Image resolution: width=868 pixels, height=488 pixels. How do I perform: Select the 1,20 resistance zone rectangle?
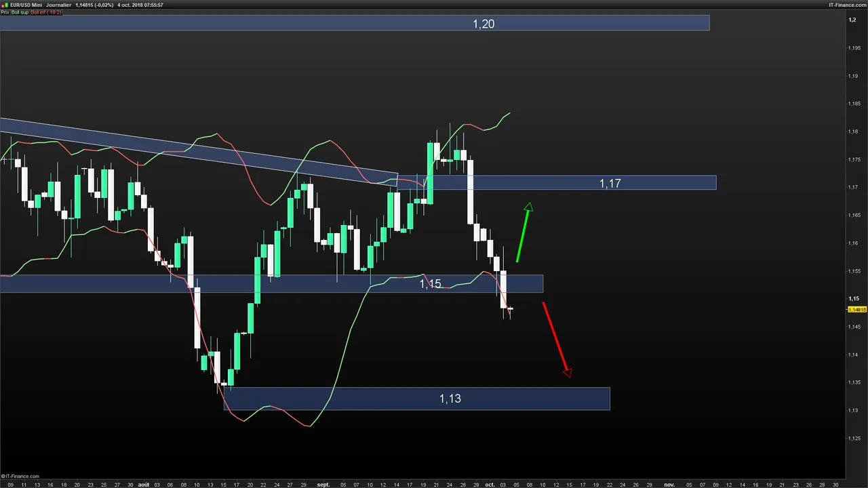point(355,23)
